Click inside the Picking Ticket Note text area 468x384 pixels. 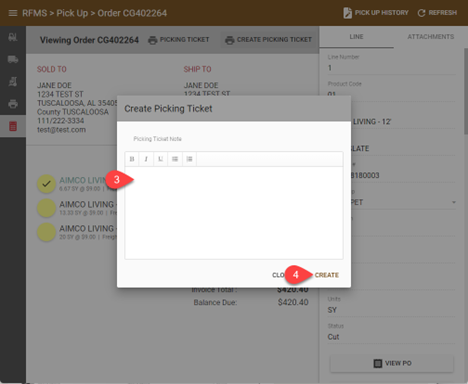[234, 213]
